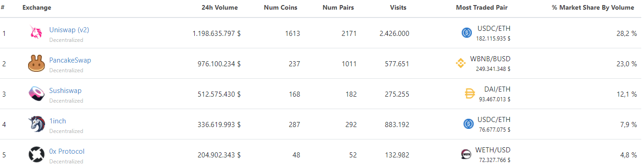Open the Uniswap (v2) exchange link
The width and height of the screenshot is (644, 168).
coord(69,29)
